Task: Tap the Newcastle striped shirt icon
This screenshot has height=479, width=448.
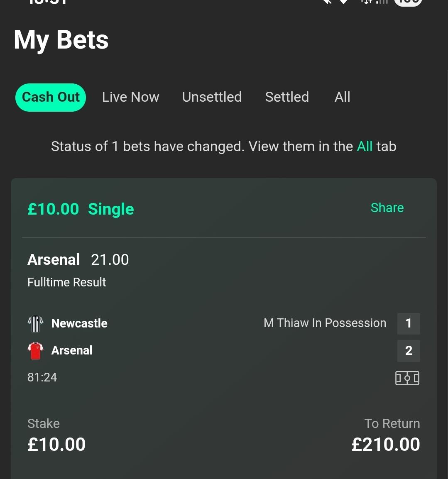Action: (35, 324)
